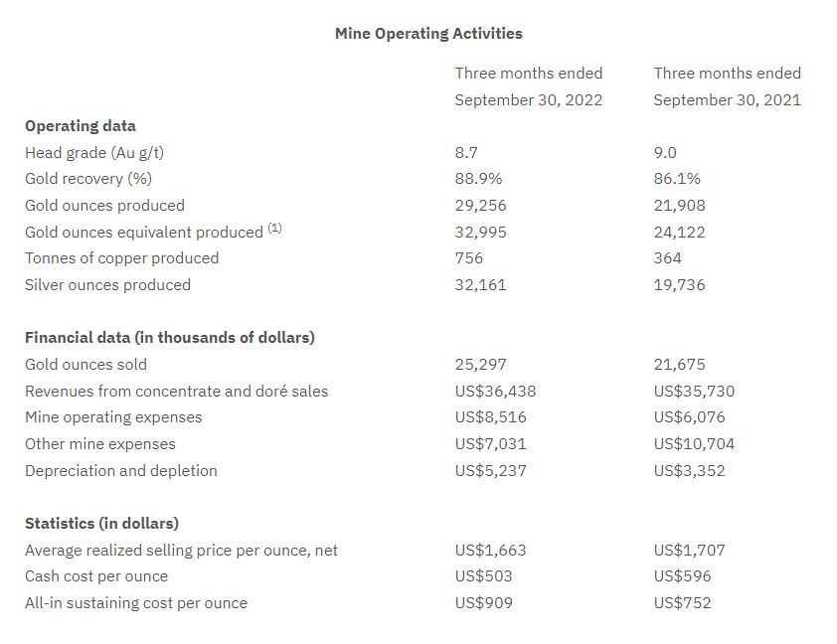
Task: Click the September 30, 2022 column header
Action: 528,99
